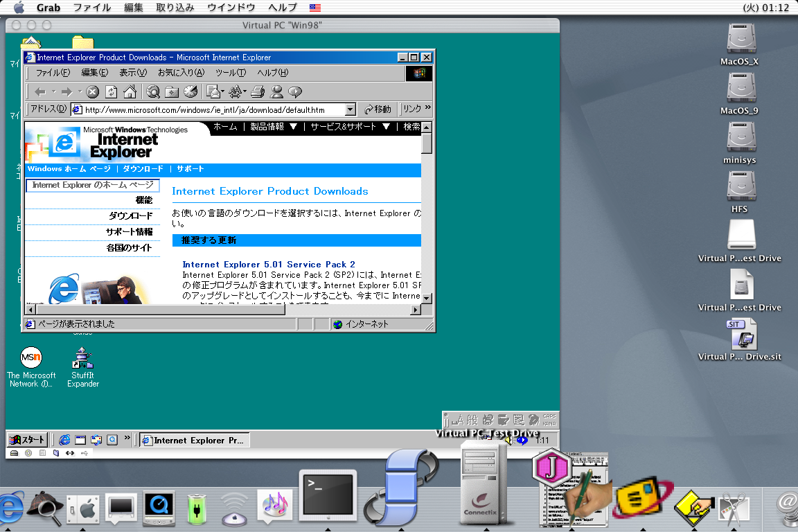Expand the リンク links bar chevron
This screenshot has width=798, height=532.
coord(427,109)
